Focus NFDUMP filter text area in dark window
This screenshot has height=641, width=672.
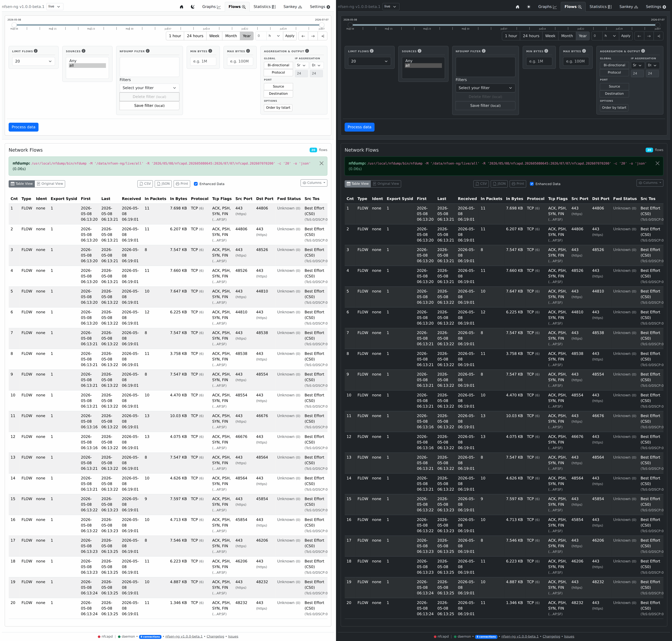click(x=485, y=67)
